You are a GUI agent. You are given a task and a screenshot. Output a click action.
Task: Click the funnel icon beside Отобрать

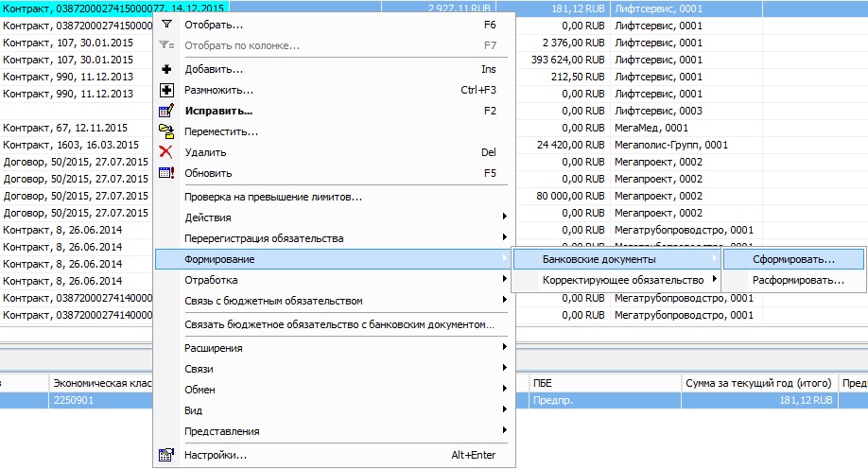(x=167, y=25)
